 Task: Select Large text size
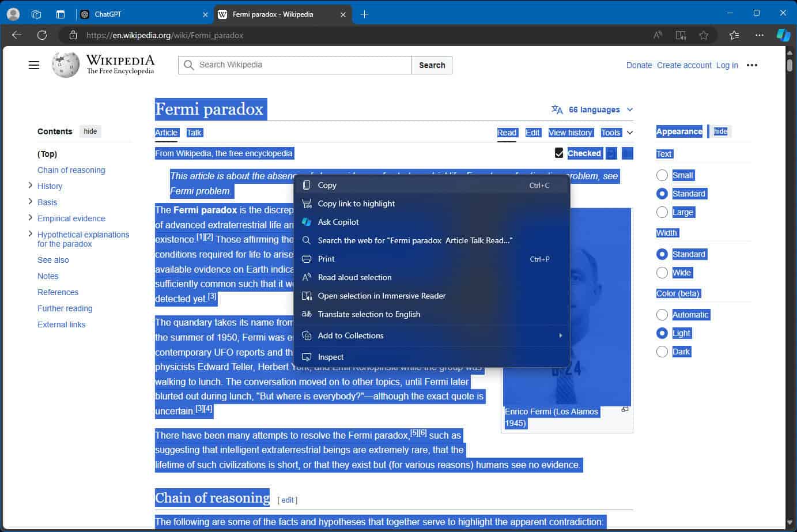click(662, 212)
